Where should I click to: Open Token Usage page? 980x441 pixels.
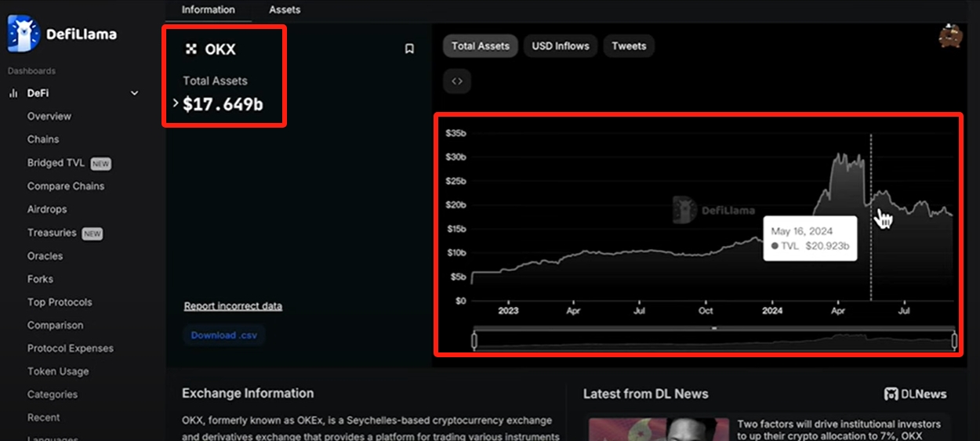click(x=58, y=371)
